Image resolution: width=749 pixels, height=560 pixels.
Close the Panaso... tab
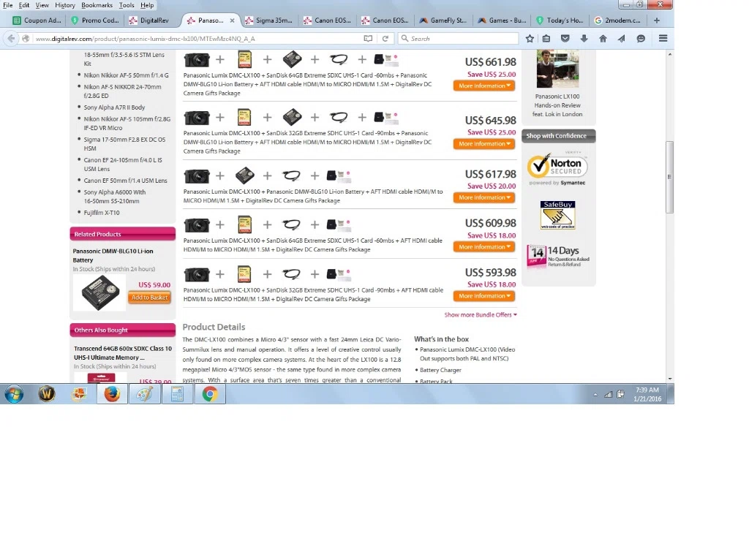[x=232, y=20]
